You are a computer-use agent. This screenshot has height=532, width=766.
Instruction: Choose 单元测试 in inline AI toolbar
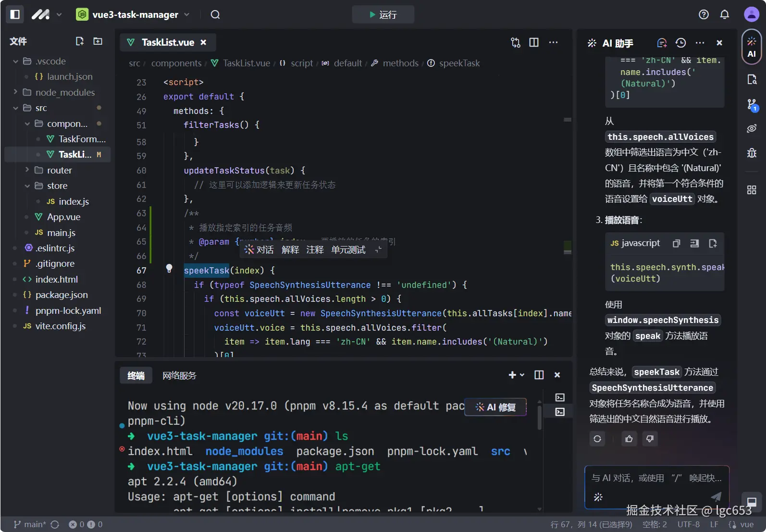pos(348,249)
